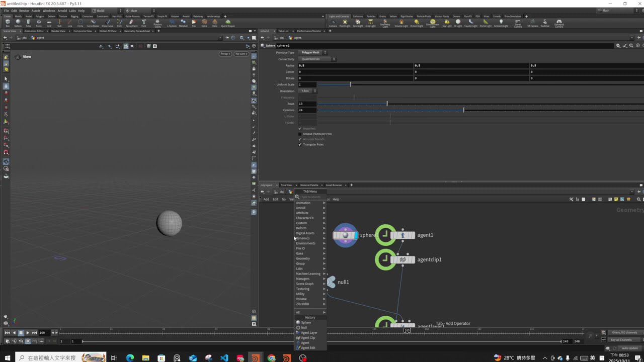Image resolution: width=644 pixels, height=362 pixels.
Task: Select the L-System shelf tool
Action: click(172, 23)
